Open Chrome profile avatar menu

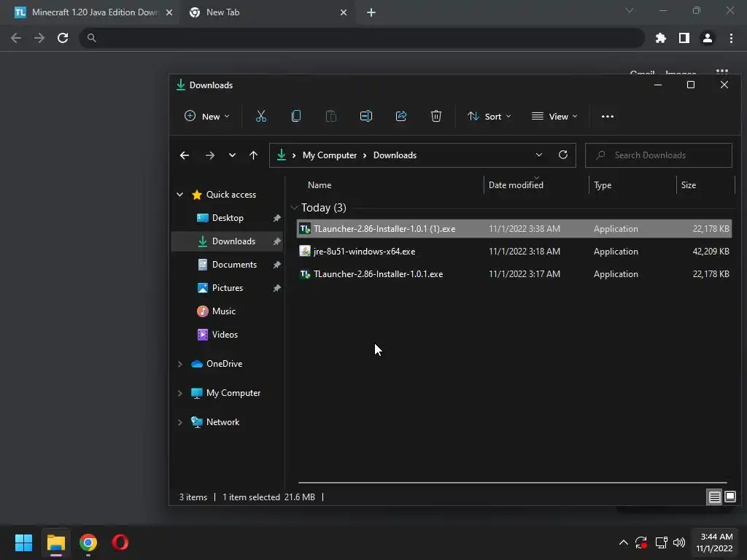(708, 38)
